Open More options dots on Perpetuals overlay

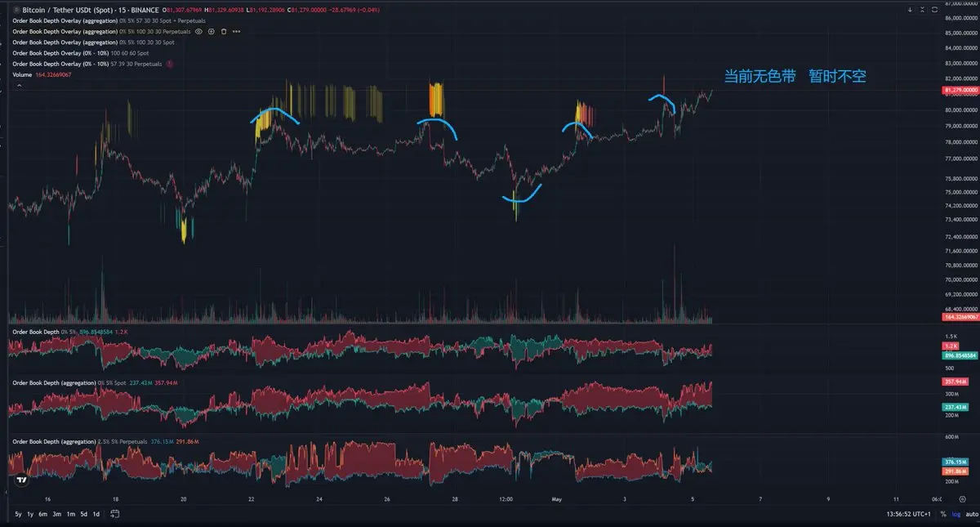[237, 31]
